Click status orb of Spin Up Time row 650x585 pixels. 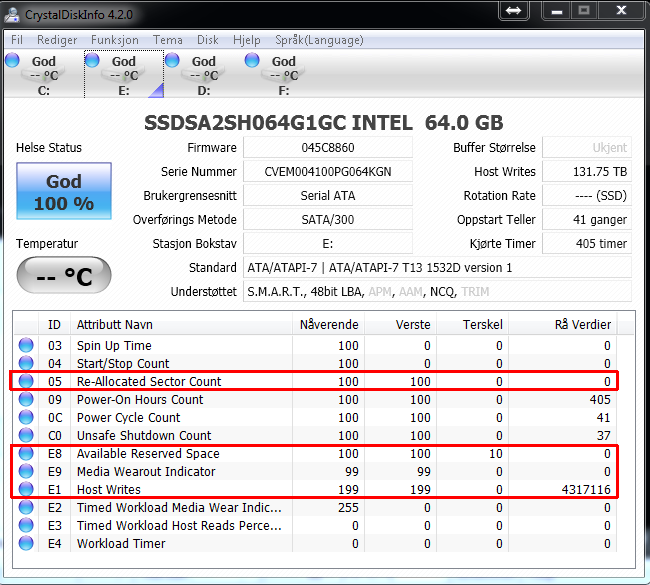(26, 345)
